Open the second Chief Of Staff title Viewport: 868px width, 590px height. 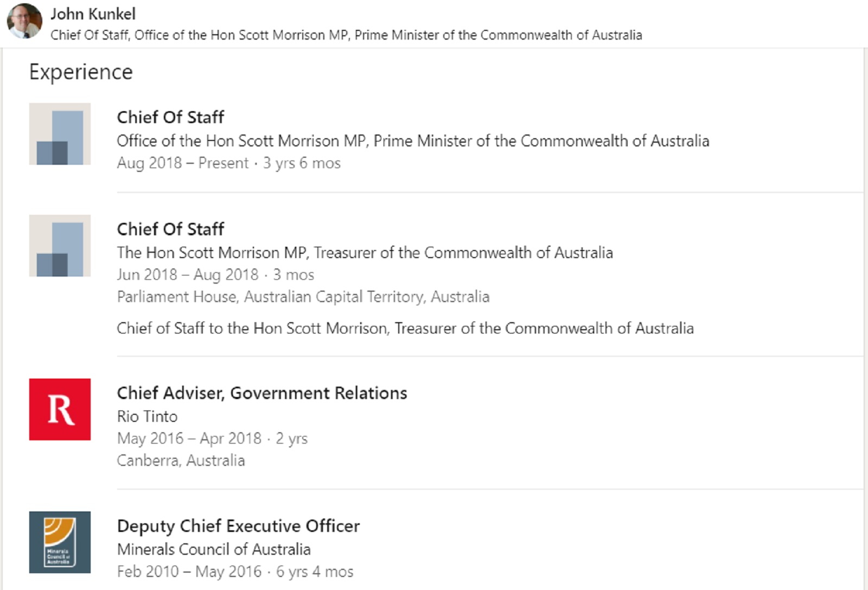click(170, 229)
